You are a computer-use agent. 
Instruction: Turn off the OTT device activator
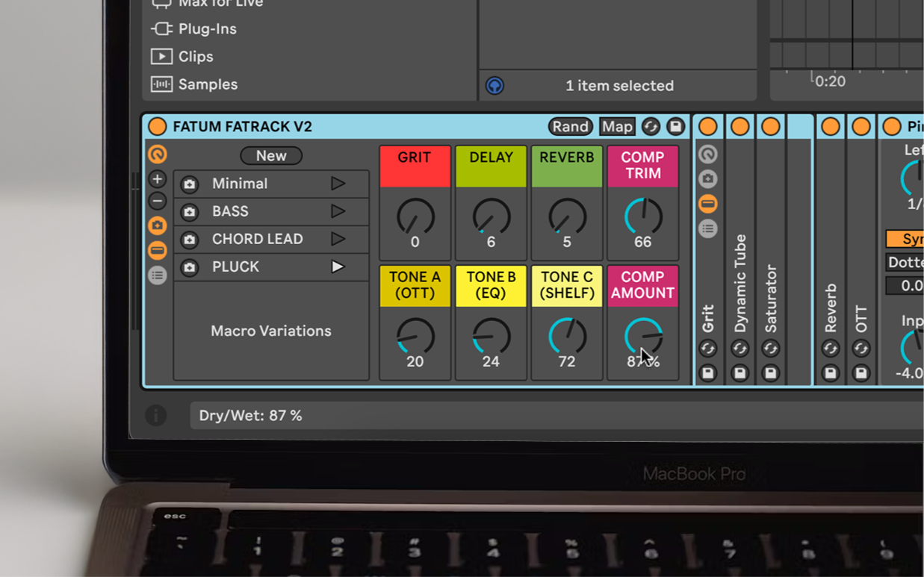[861, 127]
